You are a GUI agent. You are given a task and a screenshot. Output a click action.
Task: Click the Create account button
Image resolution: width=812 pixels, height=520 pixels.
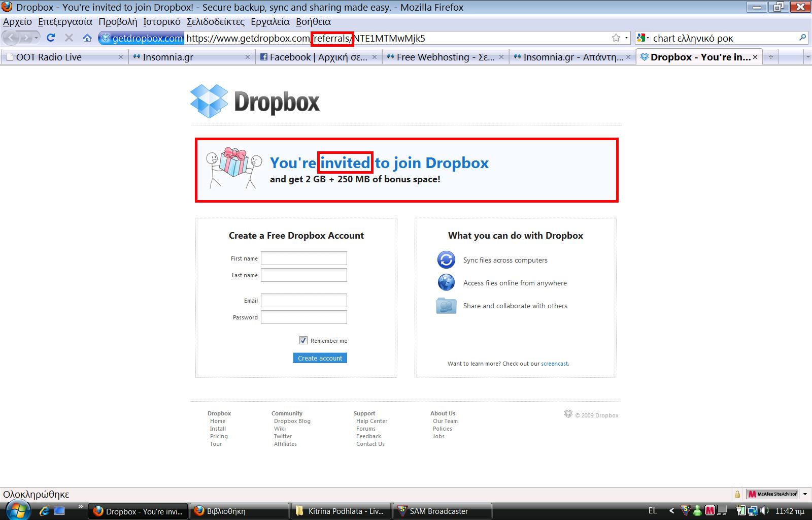click(320, 358)
